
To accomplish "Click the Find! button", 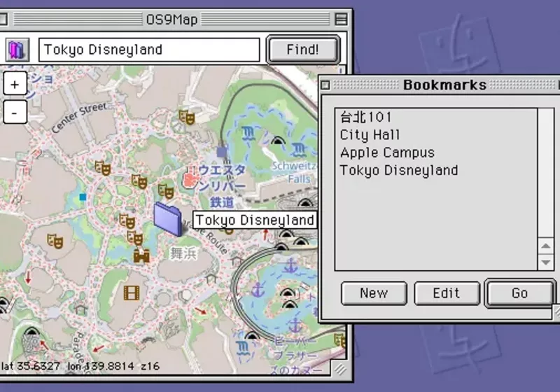I will (x=302, y=50).
